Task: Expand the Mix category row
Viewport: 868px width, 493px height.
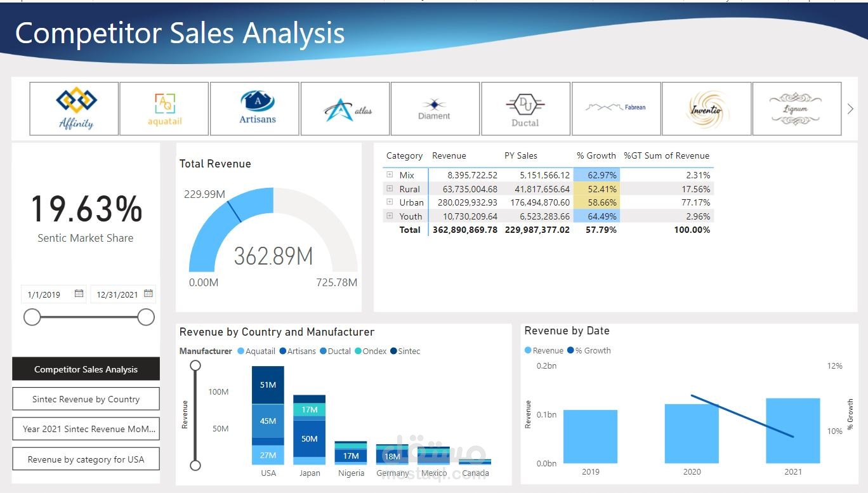Action: pos(389,174)
